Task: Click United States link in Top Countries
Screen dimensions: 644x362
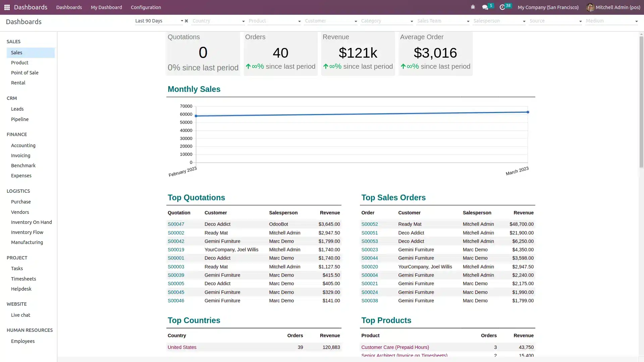Action: coord(182,347)
